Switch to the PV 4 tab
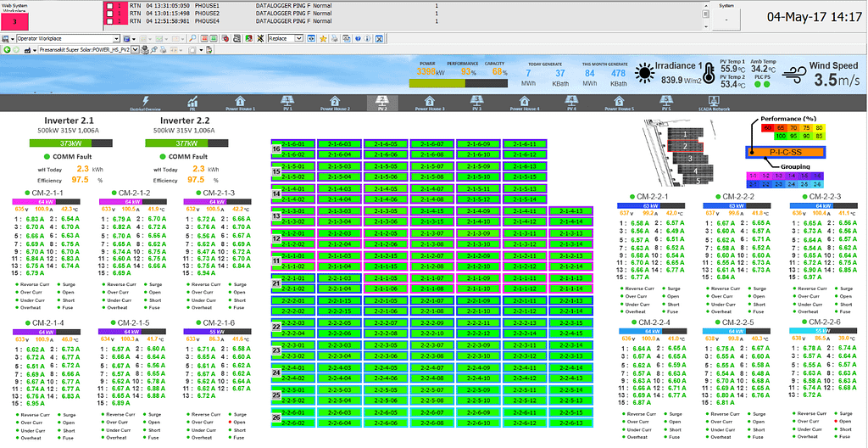Viewport: 868px width, 448px height. [x=571, y=103]
